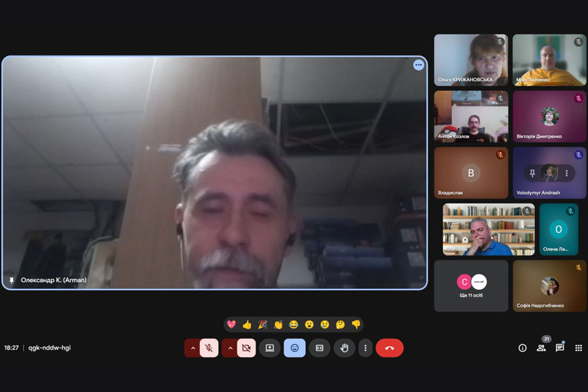Open the chat panel
The width and height of the screenshot is (588, 392).
[560, 348]
